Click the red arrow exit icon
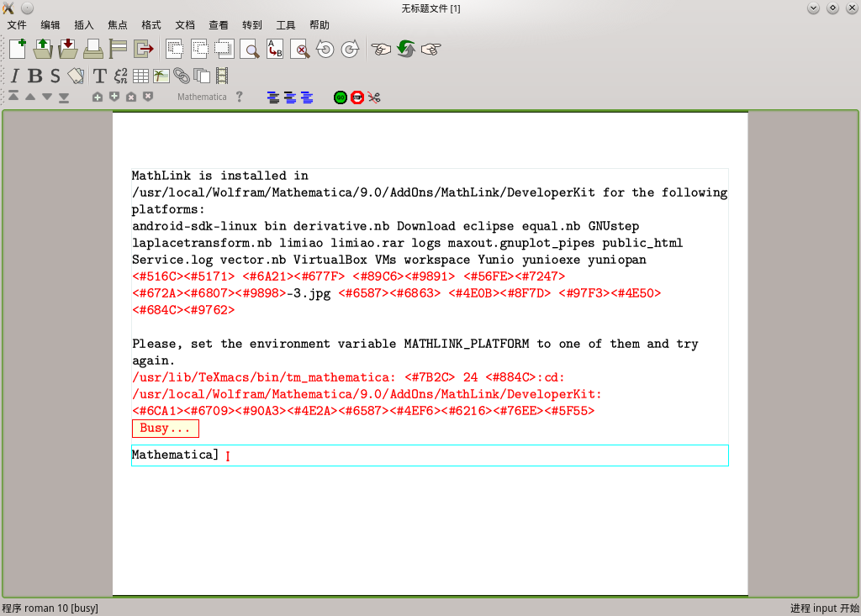Screen dimensions: 861x616 point(144,49)
